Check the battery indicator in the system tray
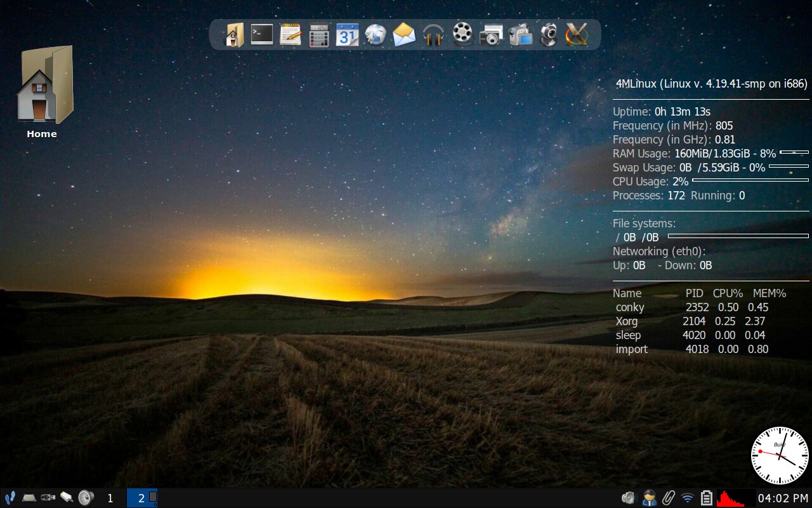 pos(705,498)
